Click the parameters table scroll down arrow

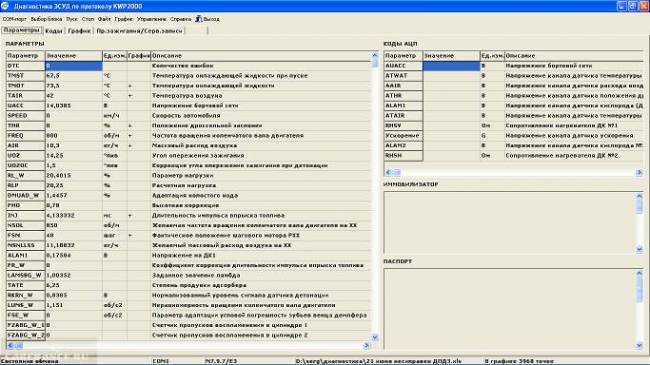[375, 337]
